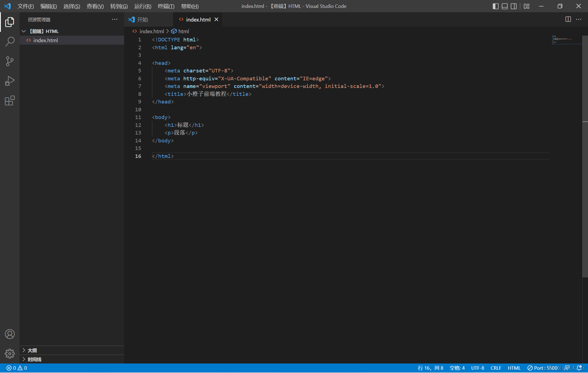Switch to the 开始 tab
This screenshot has width=588, height=373.
[x=143, y=20]
